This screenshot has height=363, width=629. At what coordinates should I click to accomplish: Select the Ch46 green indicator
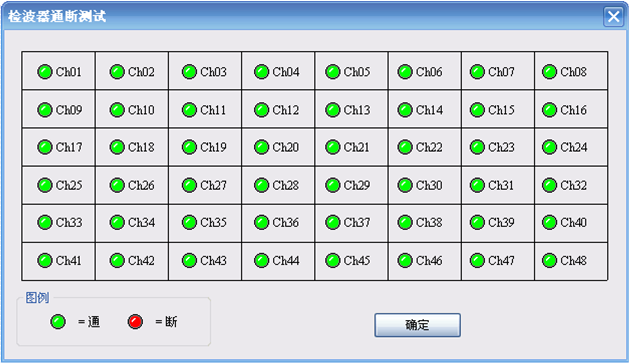pyautogui.click(x=405, y=260)
